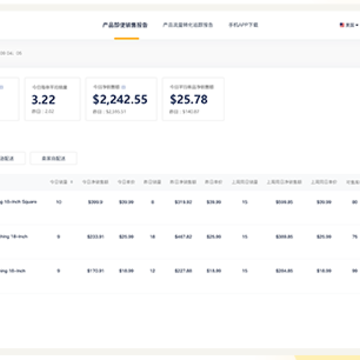The image size is (360, 360).
Task: Open the 产品即时销售报告 tab
Action: pos(125,25)
